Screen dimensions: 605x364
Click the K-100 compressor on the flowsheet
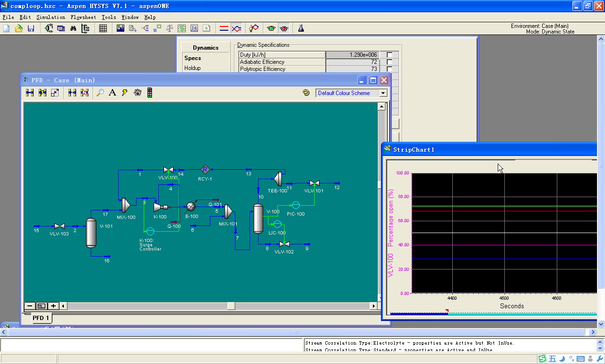160,207
